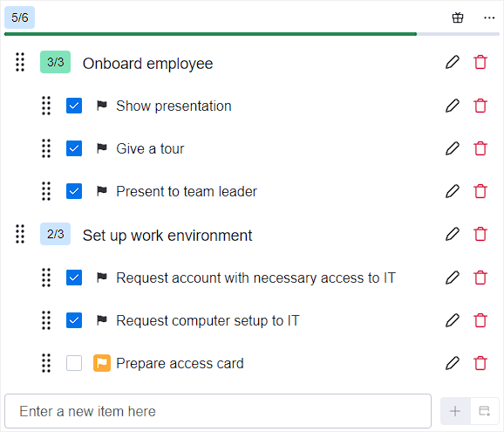The height and width of the screenshot is (432, 504).
Task: Click the green checklist progress bar
Action: tap(210, 34)
